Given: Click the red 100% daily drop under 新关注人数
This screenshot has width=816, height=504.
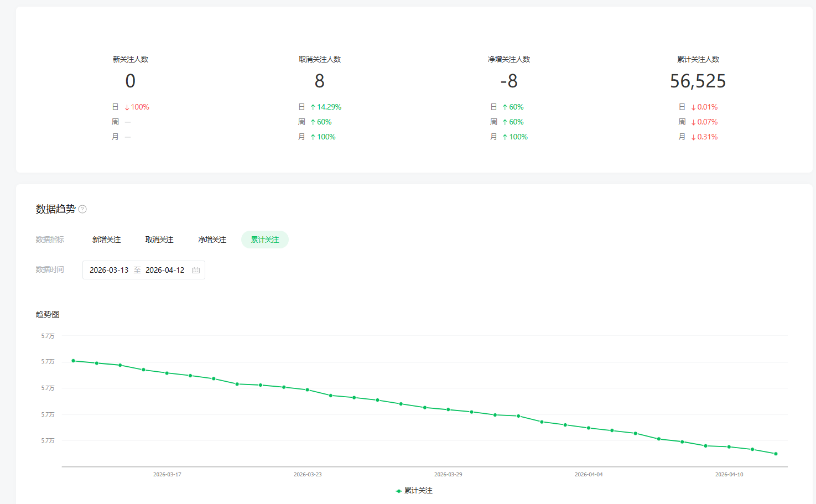Looking at the screenshot, I should coord(137,107).
